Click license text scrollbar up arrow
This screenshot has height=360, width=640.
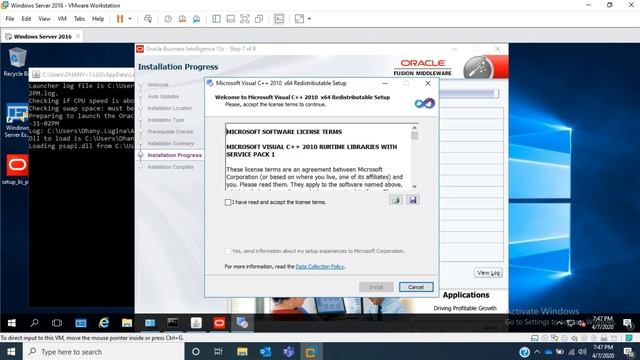(x=414, y=128)
